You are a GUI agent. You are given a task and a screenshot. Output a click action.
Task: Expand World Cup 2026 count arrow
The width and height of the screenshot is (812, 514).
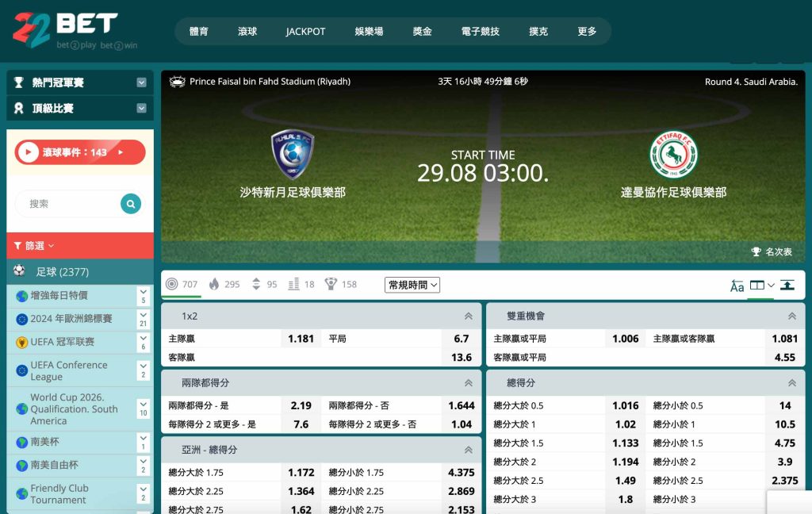click(144, 409)
